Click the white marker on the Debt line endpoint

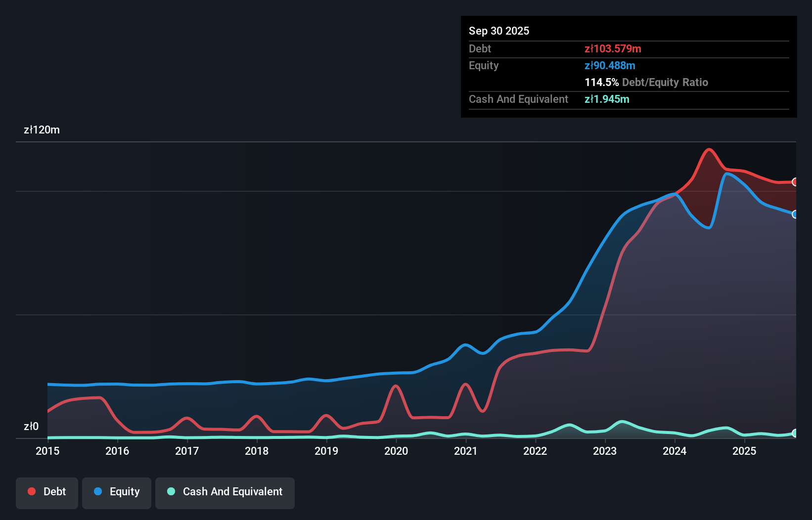coord(795,182)
